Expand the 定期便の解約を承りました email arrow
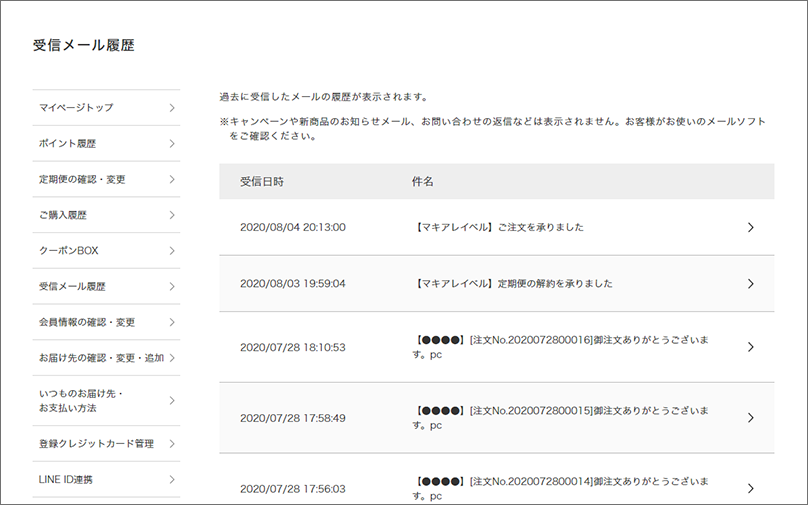The width and height of the screenshot is (808, 505). 751,284
